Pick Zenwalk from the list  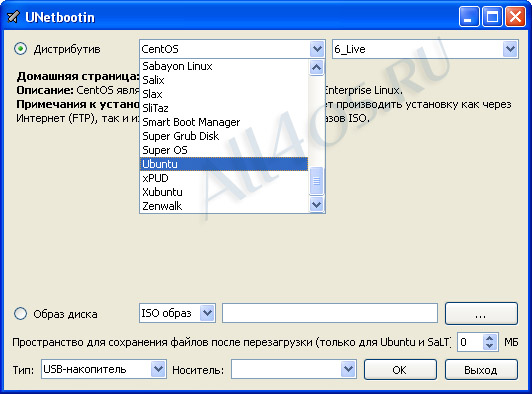point(224,206)
